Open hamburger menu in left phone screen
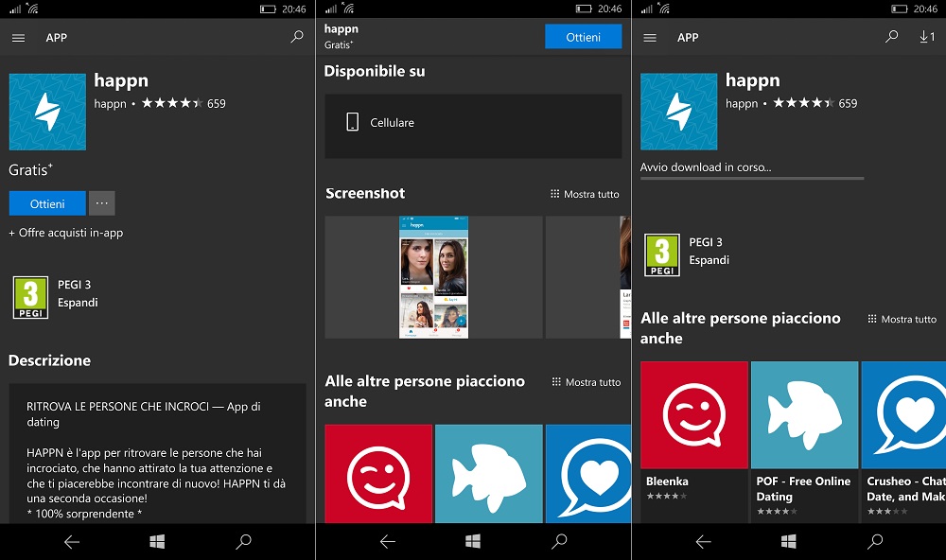Screen dimensions: 946x560 click(19, 38)
